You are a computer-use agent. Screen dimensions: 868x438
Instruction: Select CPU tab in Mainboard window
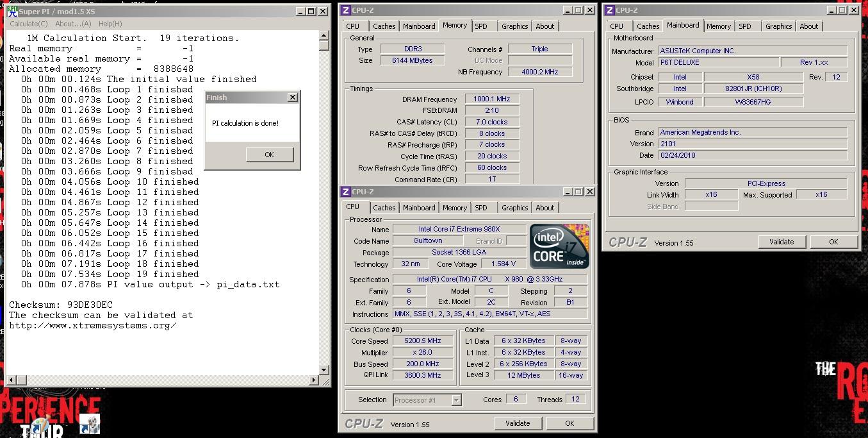[x=616, y=26]
